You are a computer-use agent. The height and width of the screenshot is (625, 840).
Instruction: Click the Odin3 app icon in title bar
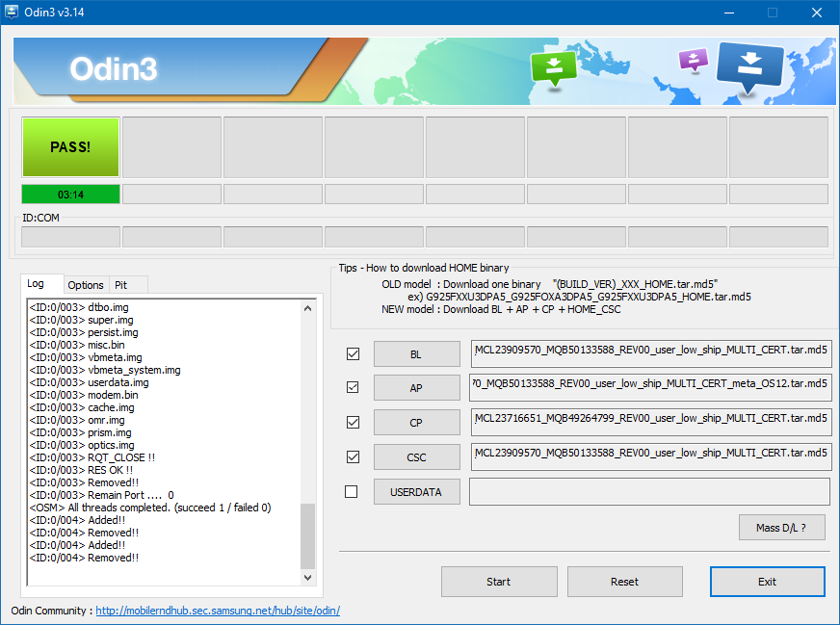pos(12,12)
